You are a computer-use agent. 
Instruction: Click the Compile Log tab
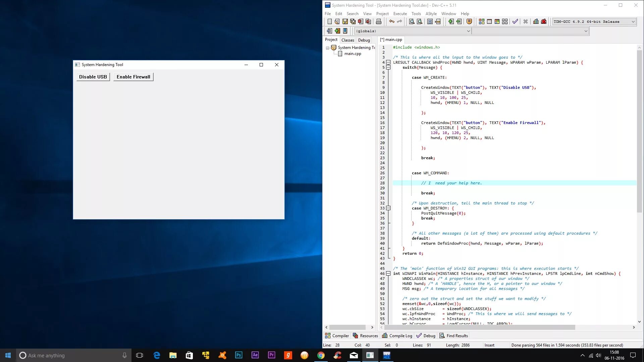[x=397, y=336]
